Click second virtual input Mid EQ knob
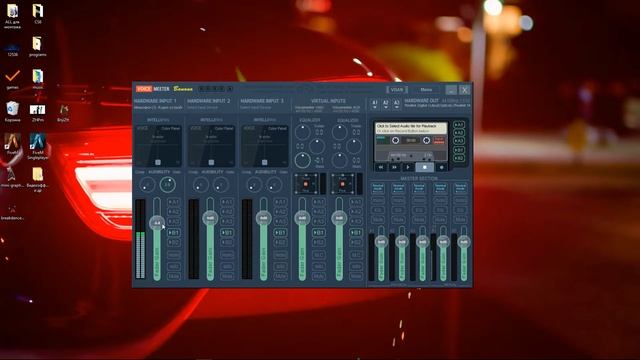 coord(354,146)
